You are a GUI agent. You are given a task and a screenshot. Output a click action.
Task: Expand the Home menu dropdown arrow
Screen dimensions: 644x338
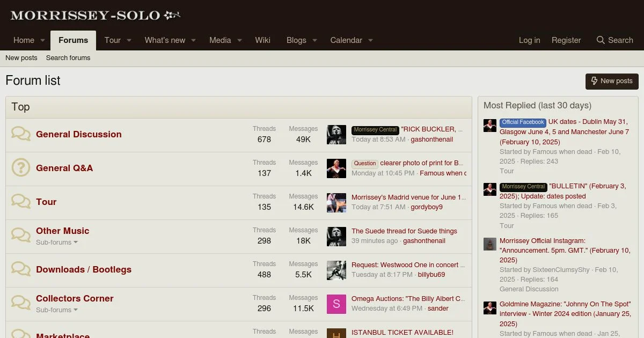pos(43,41)
